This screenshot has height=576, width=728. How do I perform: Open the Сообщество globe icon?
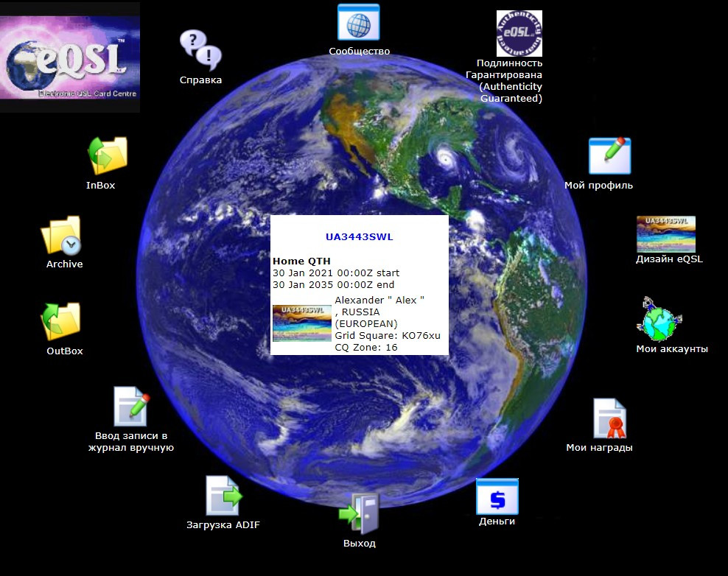point(358,22)
